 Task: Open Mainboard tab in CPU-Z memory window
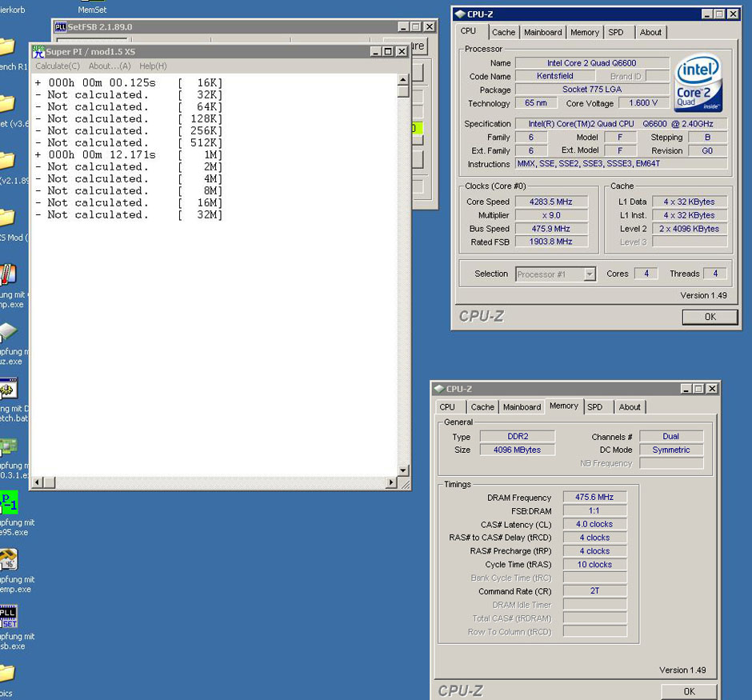(x=522, y=407)
